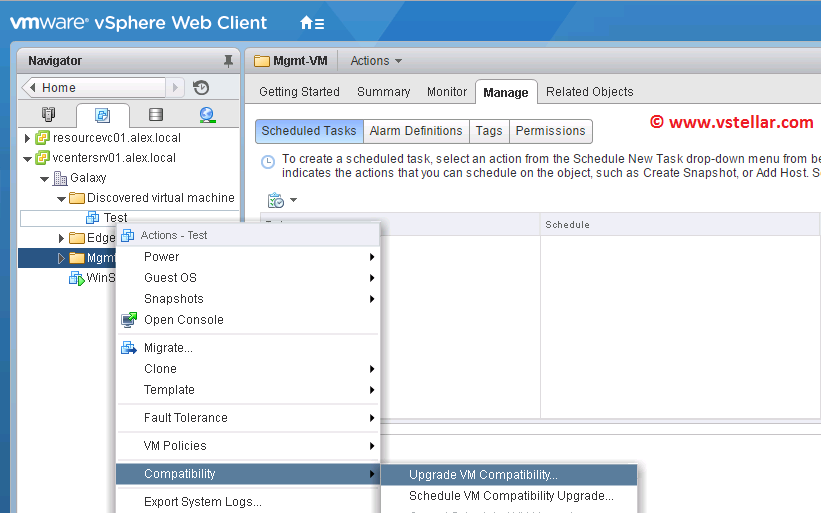
Task: Click the vSphere home menu icon
Action: (x=311, y=23)
